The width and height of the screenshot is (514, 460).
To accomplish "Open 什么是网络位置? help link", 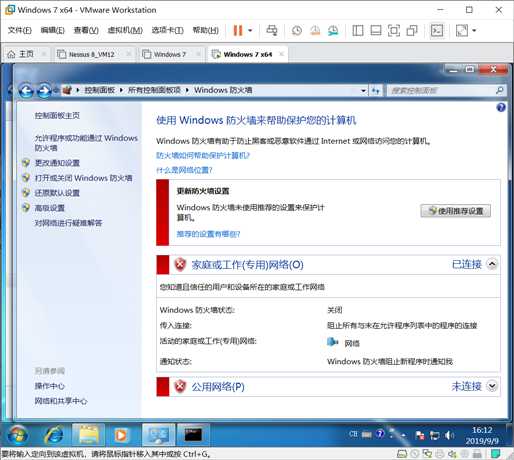I will coord(184,170).
